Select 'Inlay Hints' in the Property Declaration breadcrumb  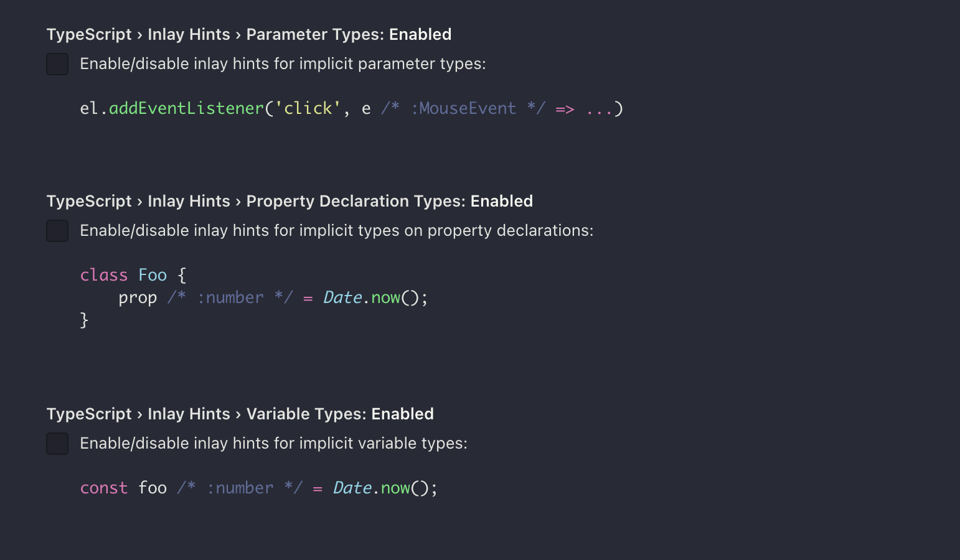189,200
